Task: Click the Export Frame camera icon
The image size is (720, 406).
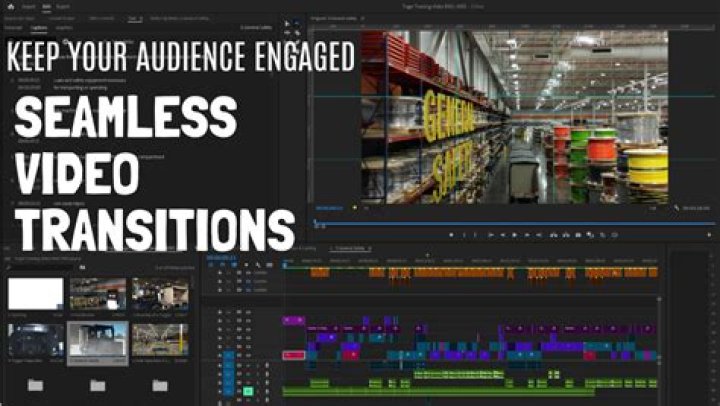Action: (578, 235)
